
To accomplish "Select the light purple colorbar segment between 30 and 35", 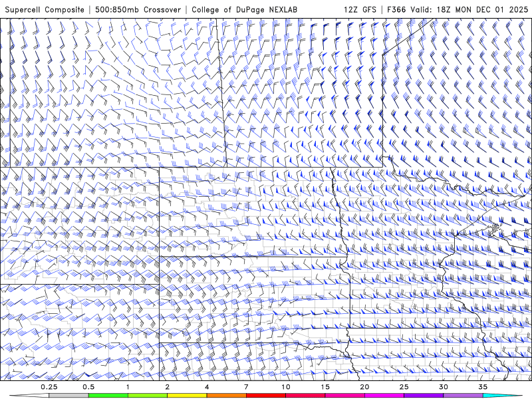I will 463,396.
